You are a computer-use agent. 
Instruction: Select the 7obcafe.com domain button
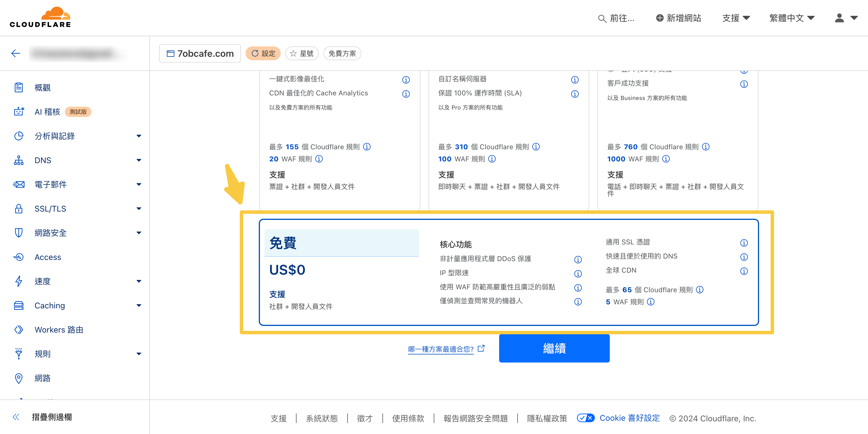[x=200, y=53]
